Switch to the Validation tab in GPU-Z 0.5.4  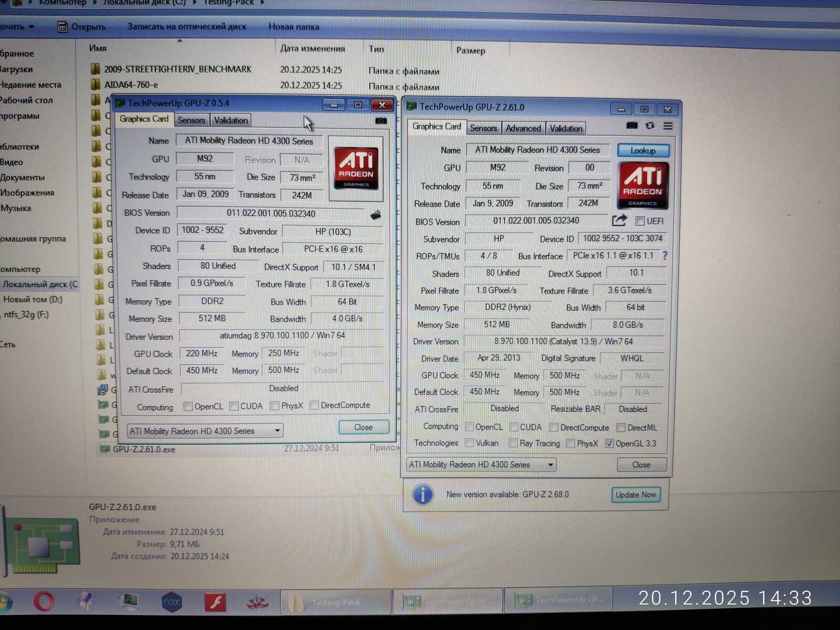231,120
